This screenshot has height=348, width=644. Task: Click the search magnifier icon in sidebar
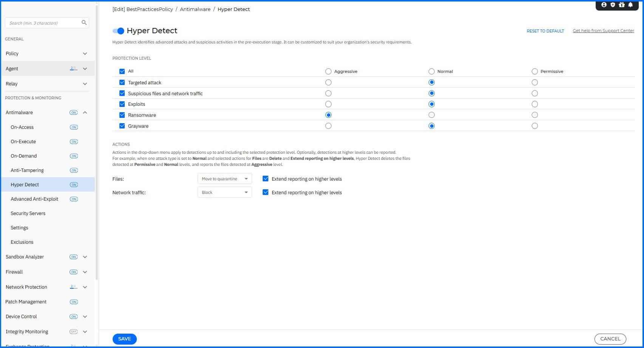[x=84, y=23]
